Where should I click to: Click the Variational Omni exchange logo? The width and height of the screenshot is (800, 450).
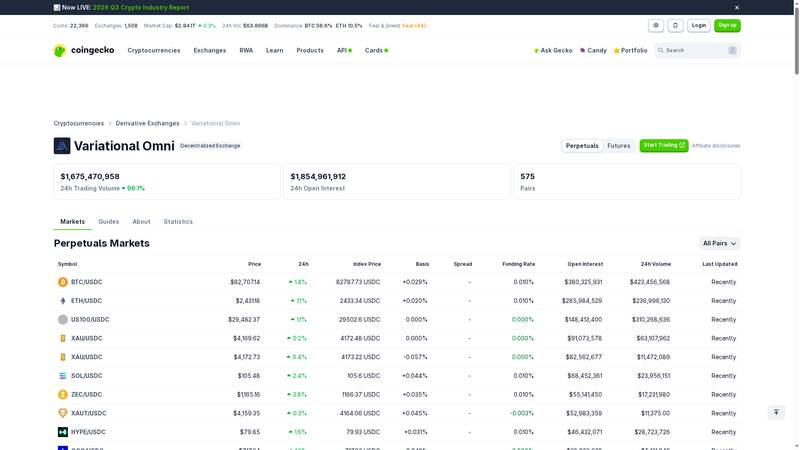(62, 146)
